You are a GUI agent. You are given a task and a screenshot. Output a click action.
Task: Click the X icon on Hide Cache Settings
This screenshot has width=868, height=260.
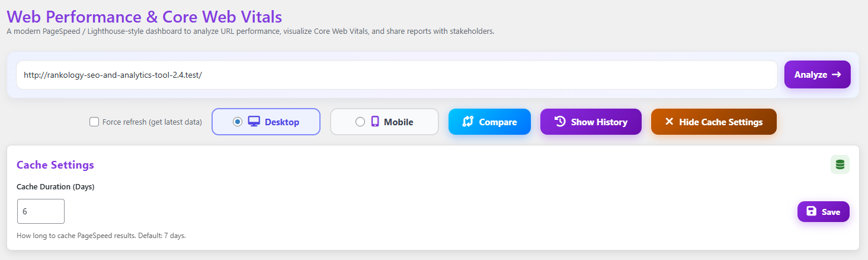pos(670,122)
